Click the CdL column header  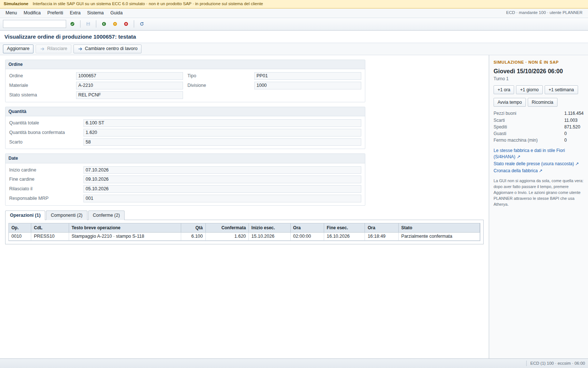50,228
